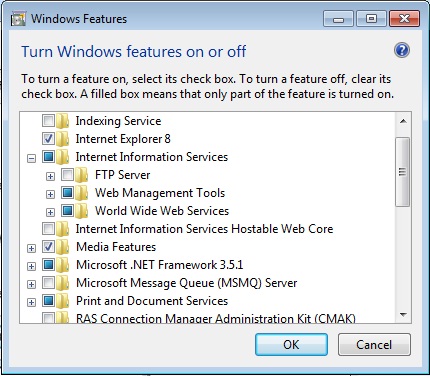Close the Windows Features dialog
The width and height of the screenshot is (430, 378).
tap(404, 19)
